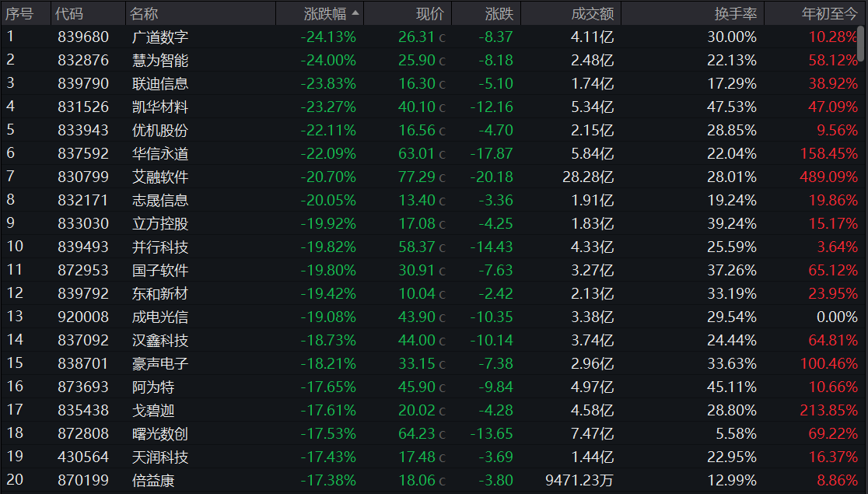Click the 28.28亿 turnover value
The width and height of the screenshot is (868, 494).
click(589, 177)
